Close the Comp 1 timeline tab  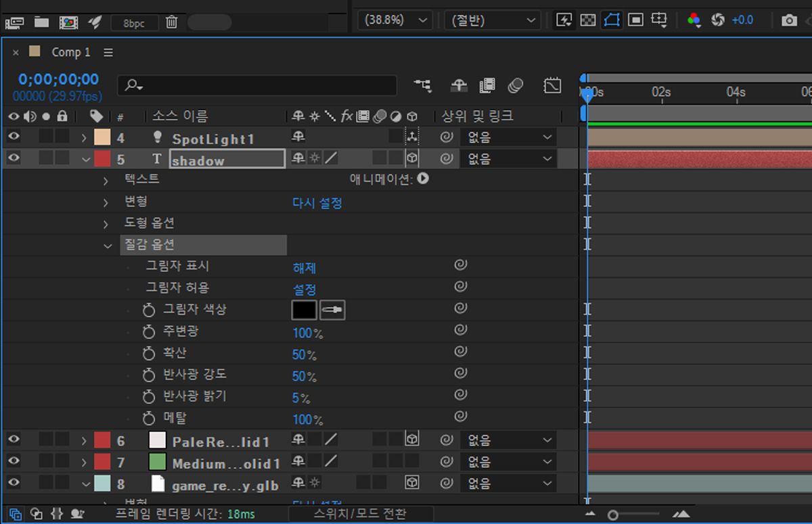(x=16, y=52)
